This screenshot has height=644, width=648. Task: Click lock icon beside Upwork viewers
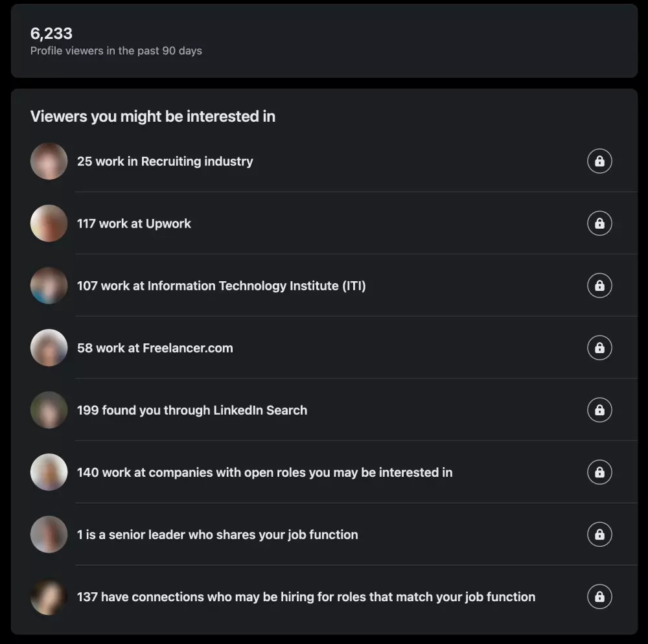tap(599, 224)
